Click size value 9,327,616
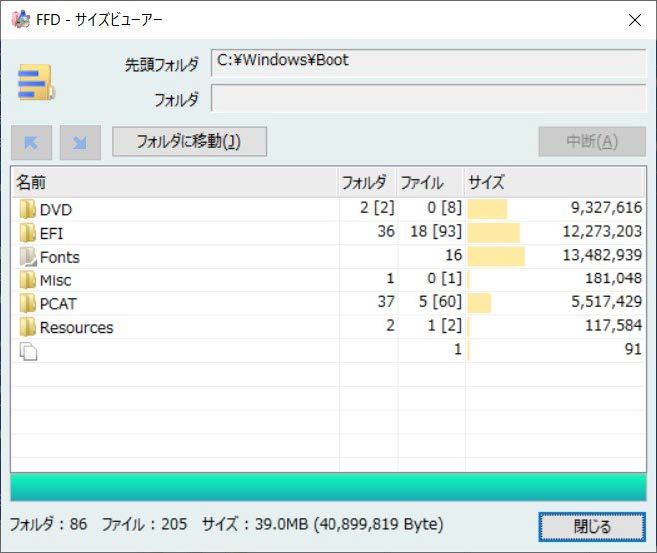Screen dimensions: 657x553 (606, 207)
